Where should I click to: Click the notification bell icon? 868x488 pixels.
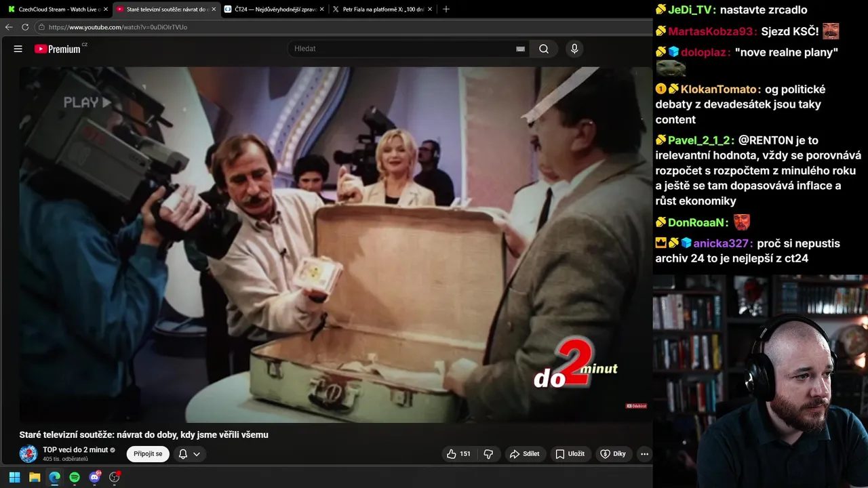pos(182,454)
